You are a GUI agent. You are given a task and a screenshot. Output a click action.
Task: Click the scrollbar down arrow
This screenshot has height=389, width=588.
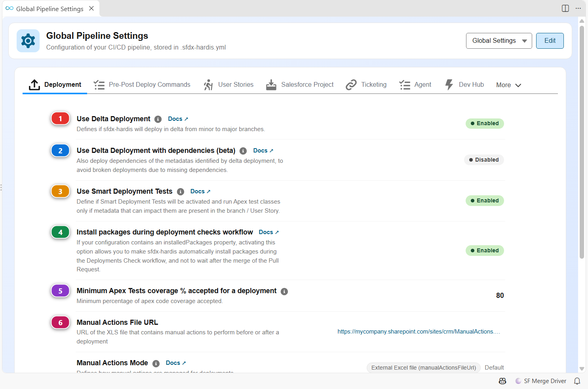(582, 369)
